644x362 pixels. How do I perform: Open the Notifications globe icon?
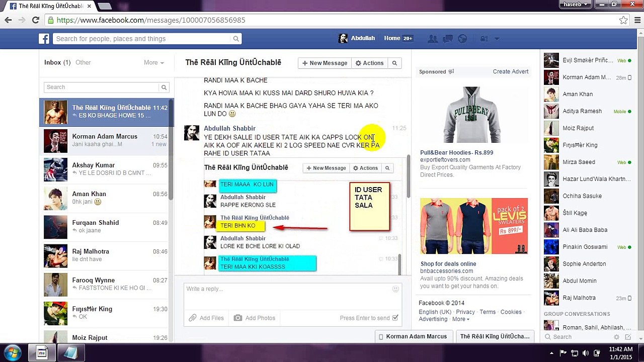[462, 39]
